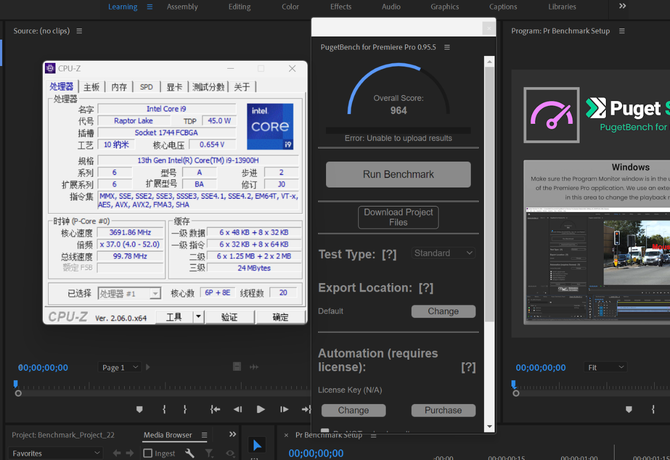Open the PugetBench panel menu icon
Viewport: 670px width, 460px height.
coord(447,47)
